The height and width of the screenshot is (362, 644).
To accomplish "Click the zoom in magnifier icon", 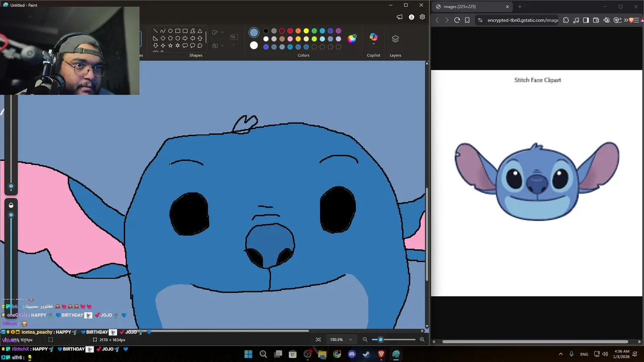I will [x=422, y=339].
